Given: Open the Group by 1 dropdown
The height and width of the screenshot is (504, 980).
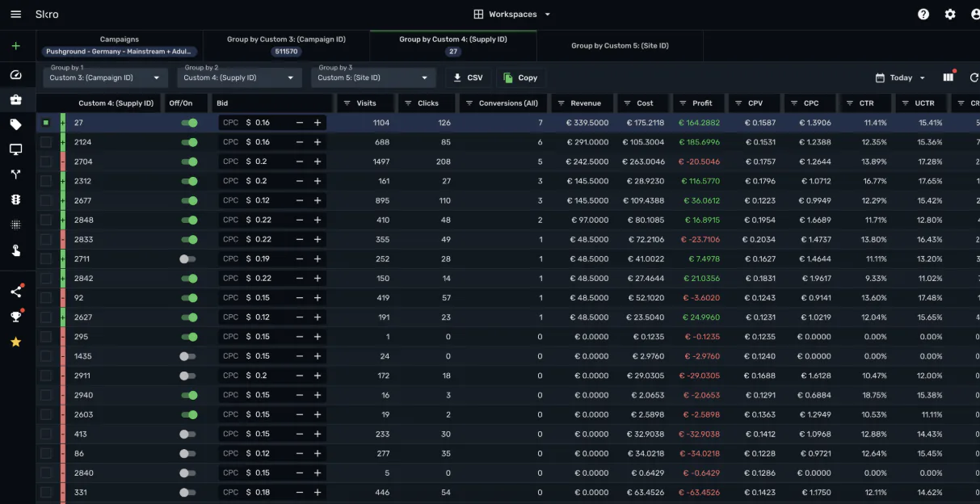Looking at the screenshot, I should pyautogui.click(x=106, y=78).
